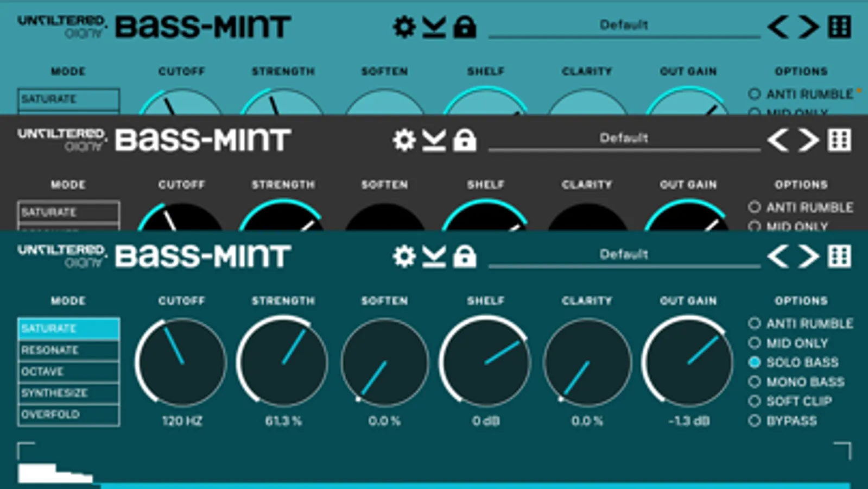Select the Overfold mode
The height and width of the screenshot is (489, 868).
point(68,415)
